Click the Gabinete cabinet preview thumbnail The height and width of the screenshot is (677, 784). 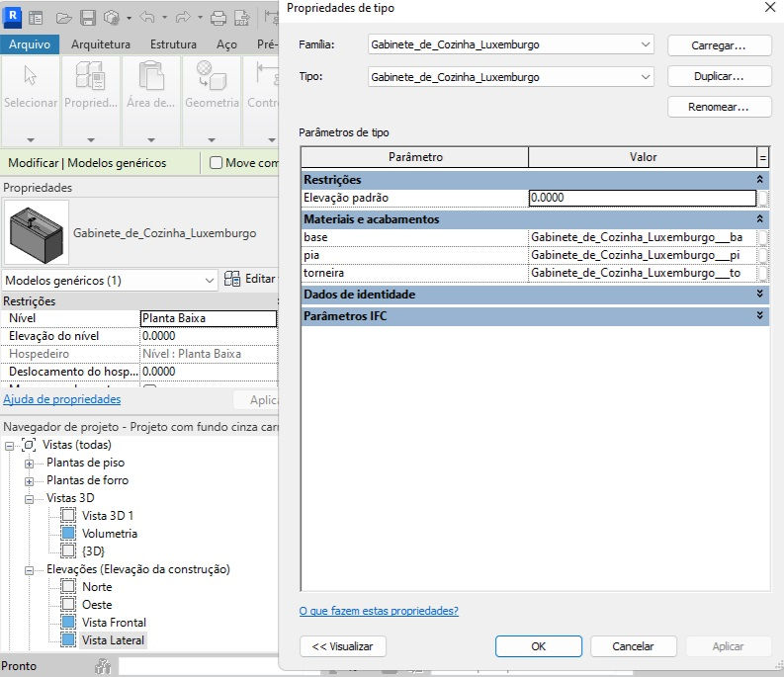pos(37,233)
